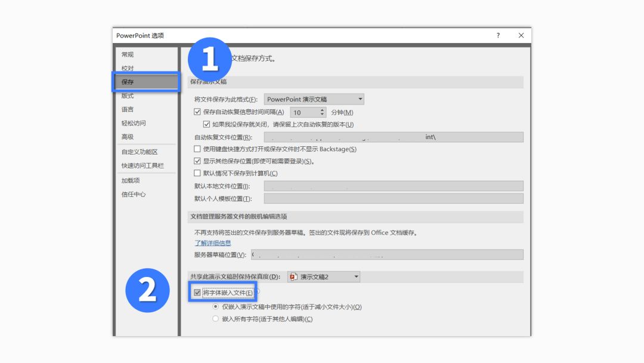Image resolution: width=644 pixels, height=363 pixels.
Task: Click the 文档管理服务器文件的脱机编辑选项 header text
Action: coord(239,216)
